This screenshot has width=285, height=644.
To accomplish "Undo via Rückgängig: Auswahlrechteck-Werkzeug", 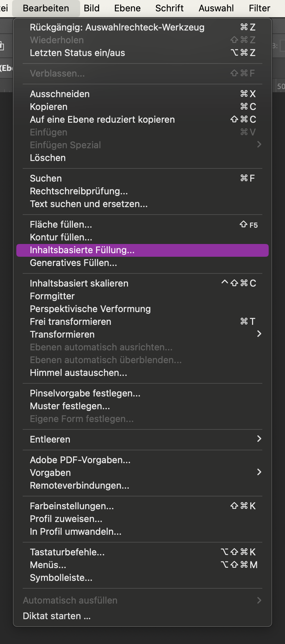I will coord(117,27).
